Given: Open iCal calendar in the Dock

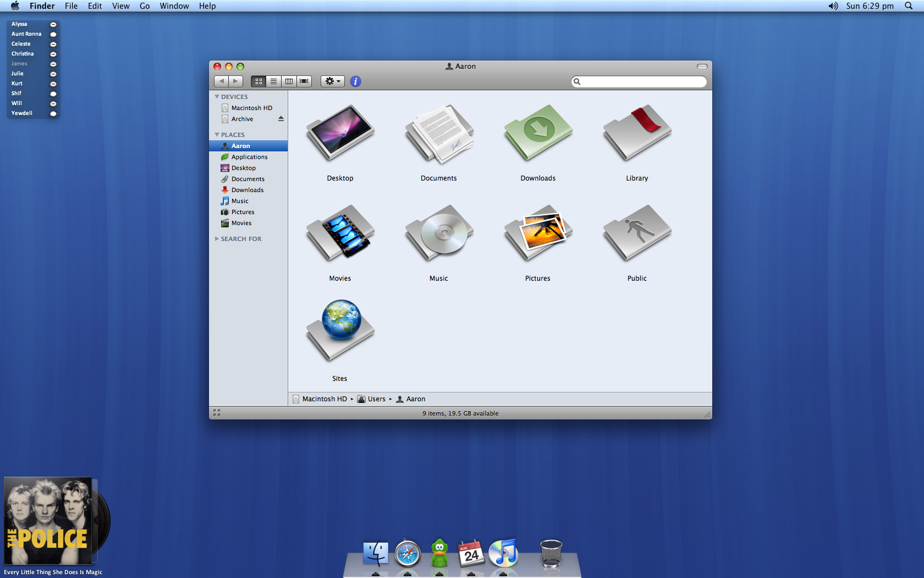Looking at the screenshot, I should tap(471, 553).
